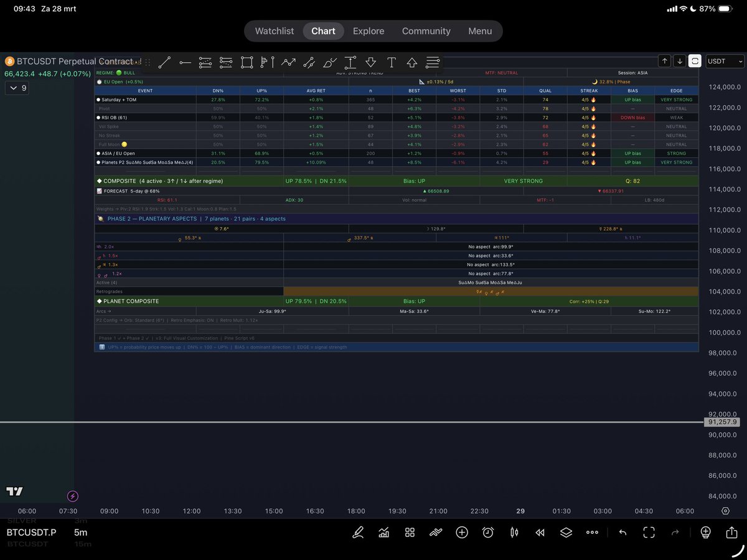Open the more options ellipsis
The height and width of the screenshot is (560, 747).
point(592,533)
